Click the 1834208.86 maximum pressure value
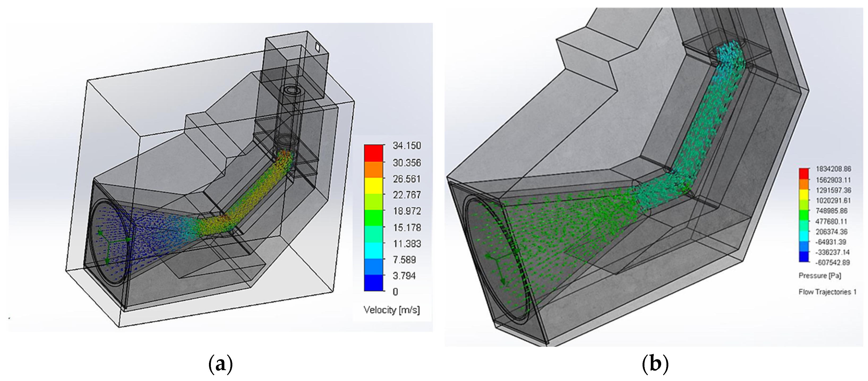The width and height of the screenshot is (868, 381). [x=833, y=169]
